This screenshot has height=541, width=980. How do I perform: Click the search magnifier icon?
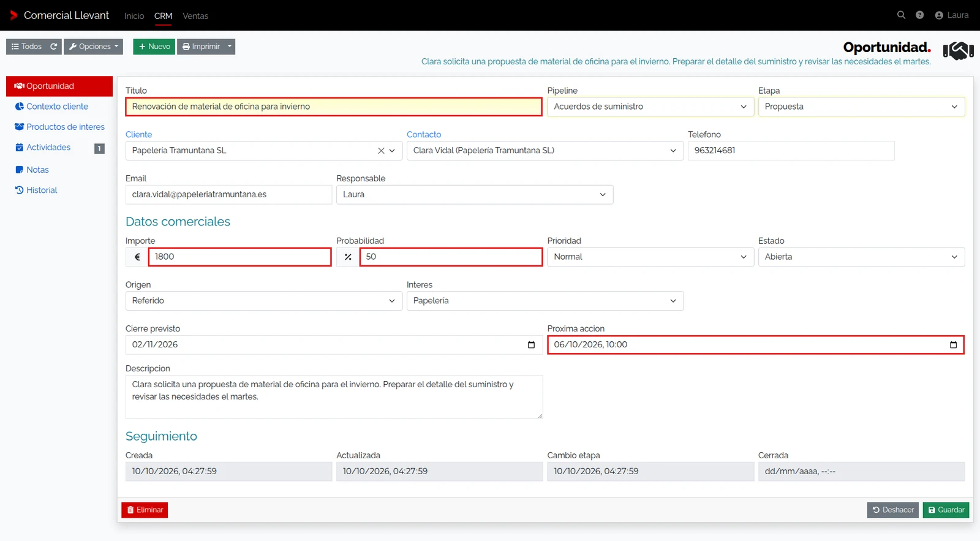[901, 15]
